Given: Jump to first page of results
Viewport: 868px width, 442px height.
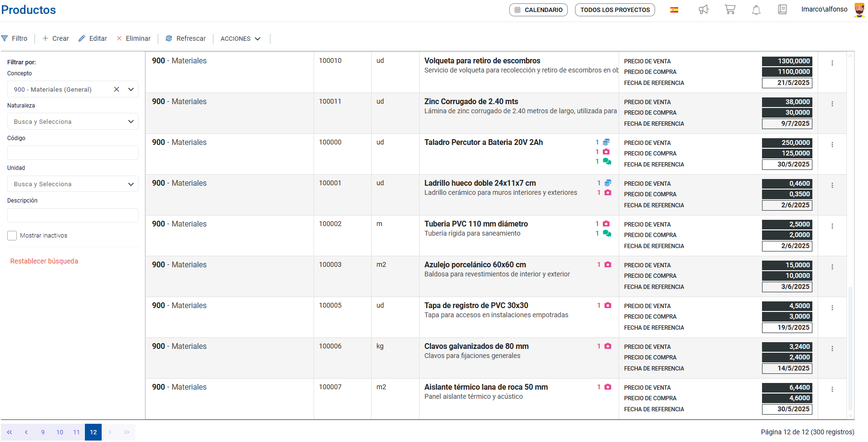Looking at the screenshot, I should pos(10,432).
